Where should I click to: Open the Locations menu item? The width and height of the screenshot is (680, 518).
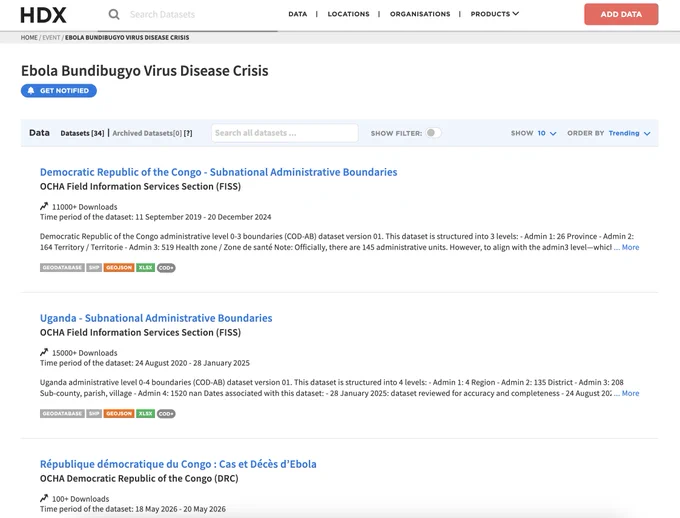[348, 14]
